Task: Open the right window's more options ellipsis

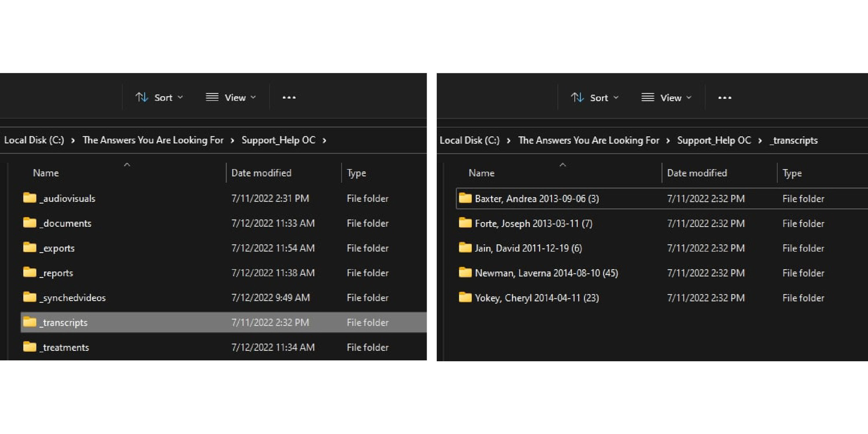Action: point(724,98)
